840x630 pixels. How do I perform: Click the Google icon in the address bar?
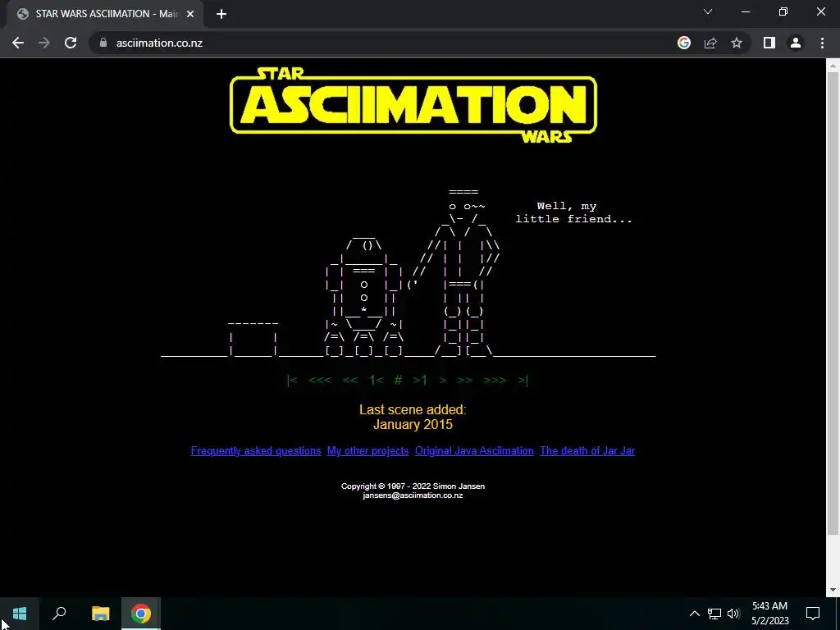pyautogui.click(x=683, y=43)
